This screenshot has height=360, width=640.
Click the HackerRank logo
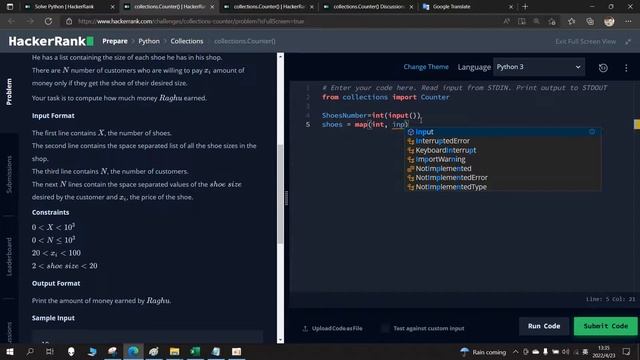pos(51,41)
